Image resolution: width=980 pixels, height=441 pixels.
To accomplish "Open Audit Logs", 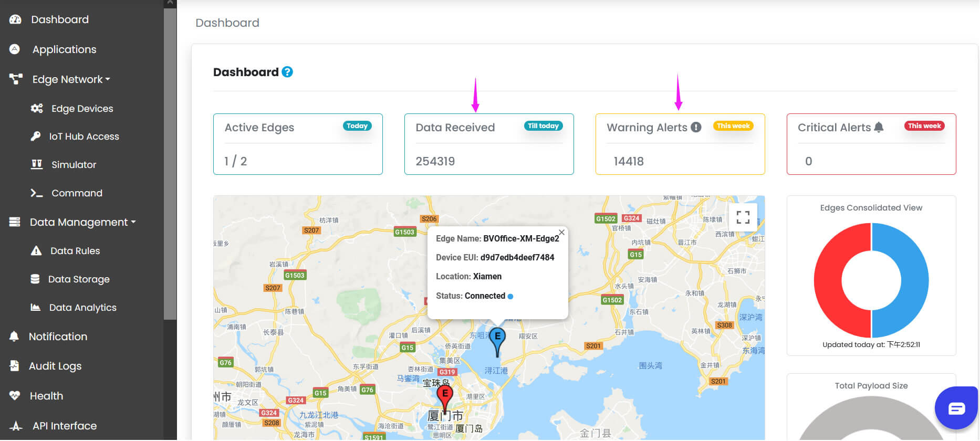I will click(55, 366).
